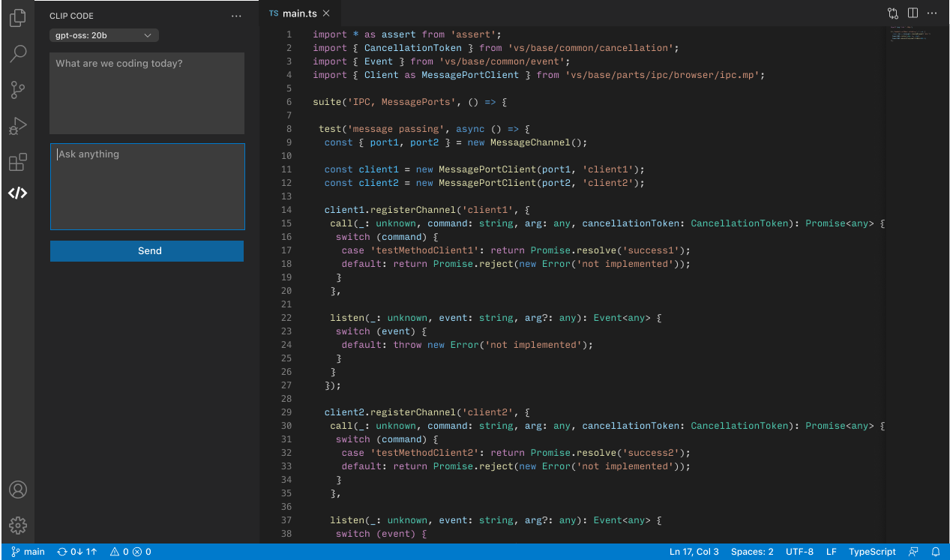
Task: Select the Clip Code sidebar icon
Action: [x=18, y=193]
